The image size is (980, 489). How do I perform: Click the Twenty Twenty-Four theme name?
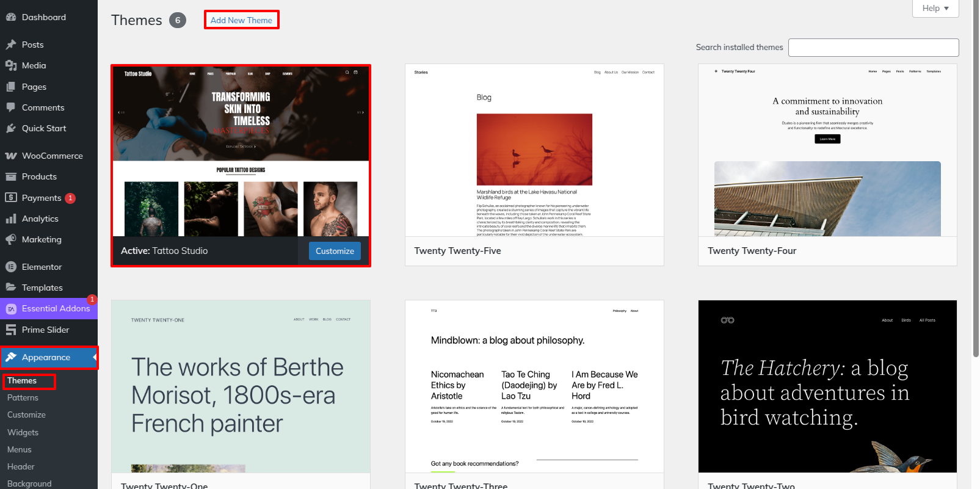coord(752,251)
